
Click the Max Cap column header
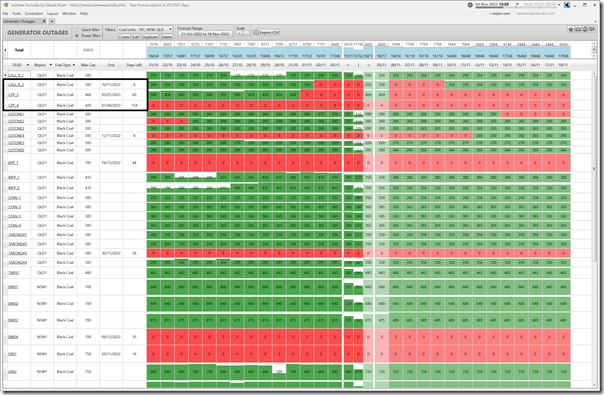[x=88, y=65]
